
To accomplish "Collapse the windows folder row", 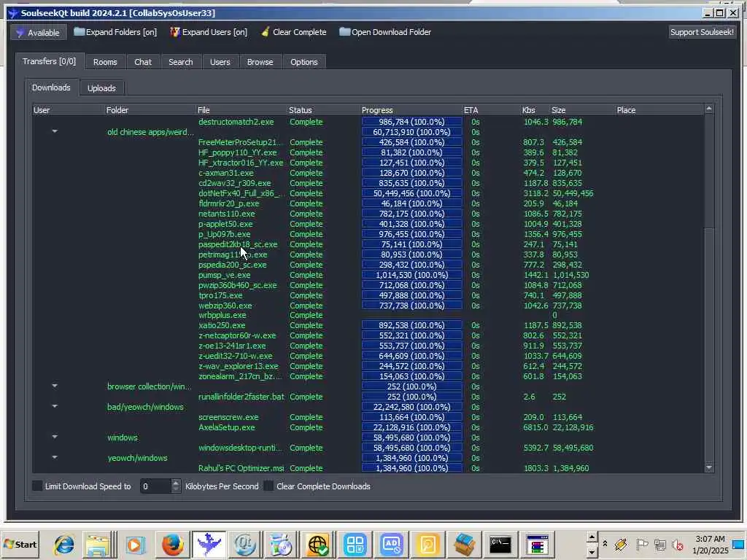I will [55, 437].
